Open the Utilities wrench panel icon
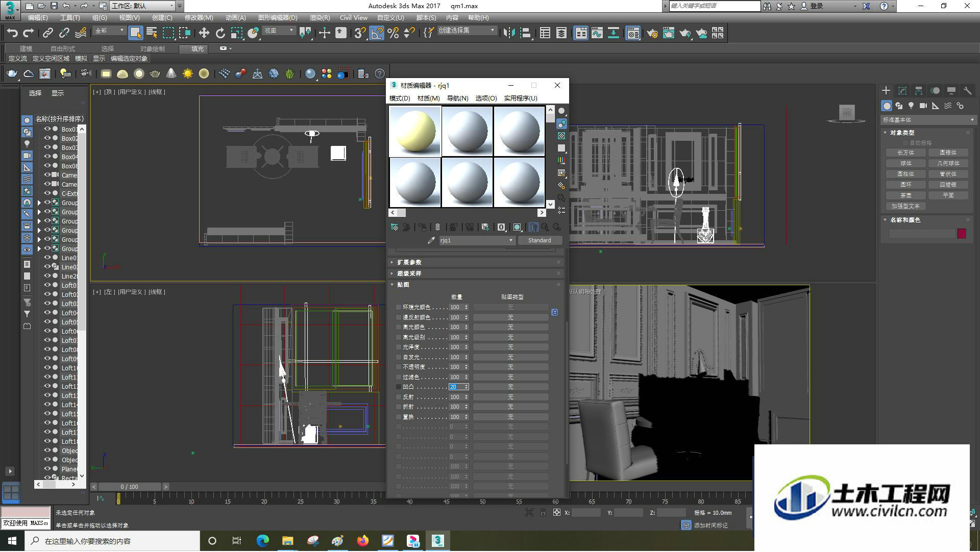This screenshot has height=552, width=980. tap(967, 91)
